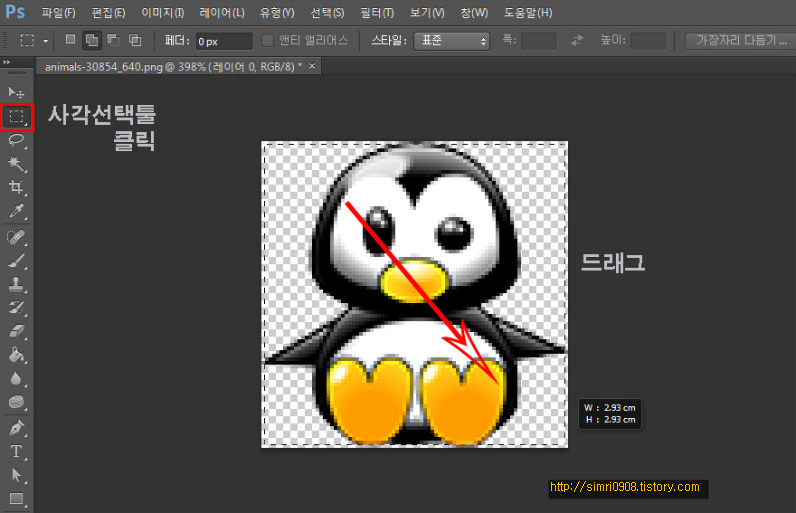Click the penguin image on canvas
796x513 pixels.
coord(414,294)
